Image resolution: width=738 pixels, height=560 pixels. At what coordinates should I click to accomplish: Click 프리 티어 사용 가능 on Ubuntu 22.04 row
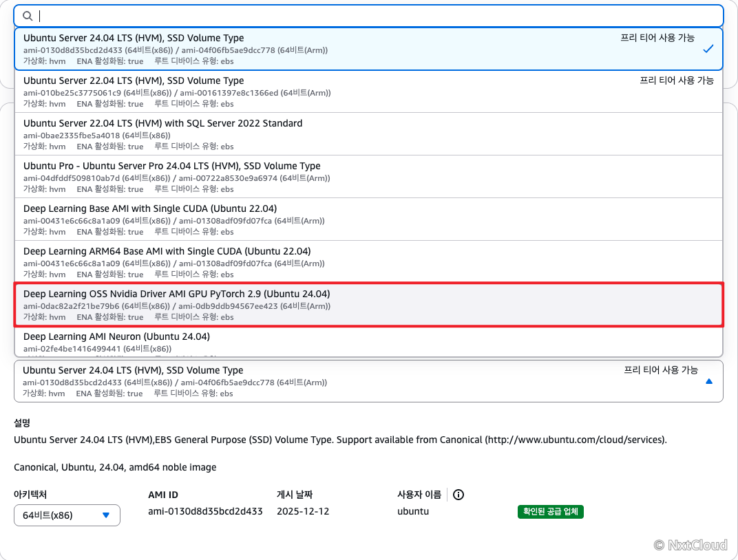[x=676, y=80]
